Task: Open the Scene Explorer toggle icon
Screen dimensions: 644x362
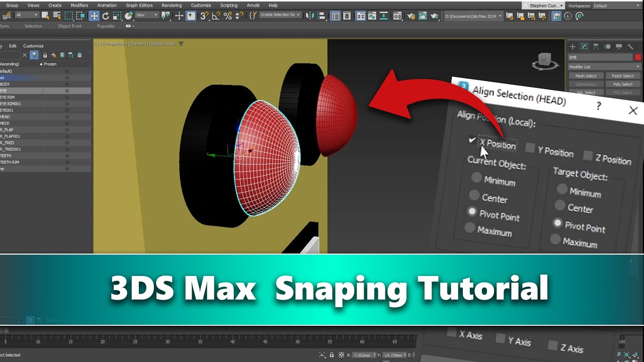Action: (x=336, y=16)
